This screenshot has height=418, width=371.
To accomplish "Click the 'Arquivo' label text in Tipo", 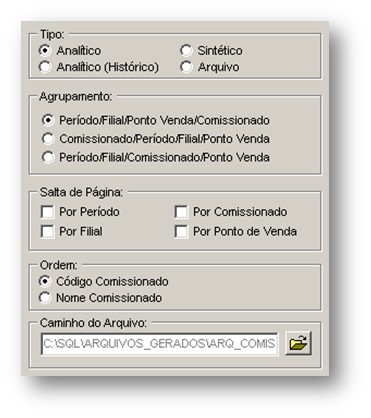I will click(x=218, y=67).
